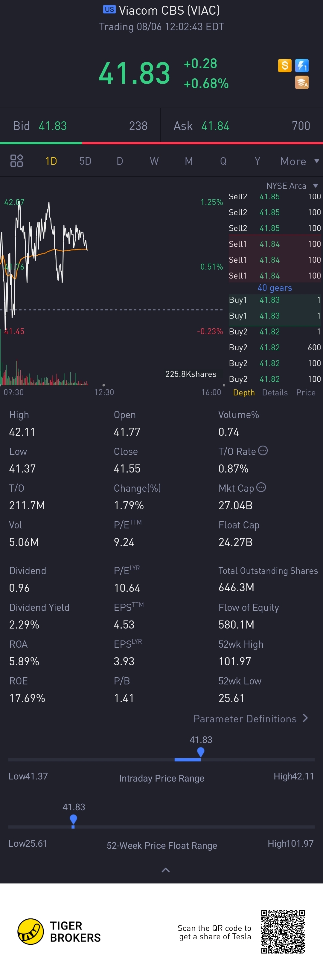Screen dimensions: 323x980
Task: Tap the 52wk Low value 25.61
Action: (x=231, y=698)
